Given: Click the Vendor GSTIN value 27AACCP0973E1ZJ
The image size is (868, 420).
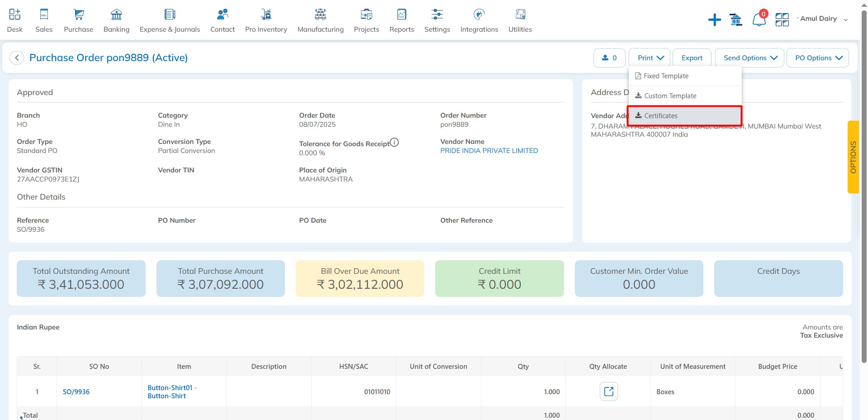Looking at the screenshot, I should click(48, 179).
